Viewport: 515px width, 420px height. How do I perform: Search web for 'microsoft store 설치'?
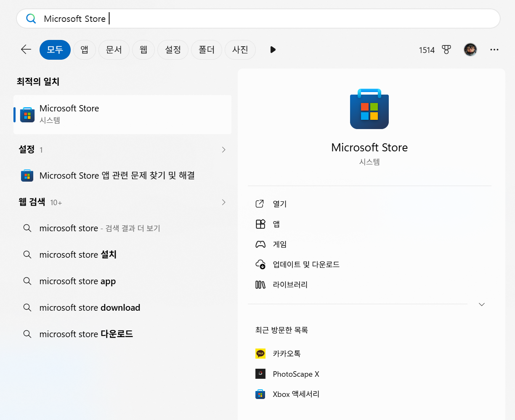click(x=78, y=254)
